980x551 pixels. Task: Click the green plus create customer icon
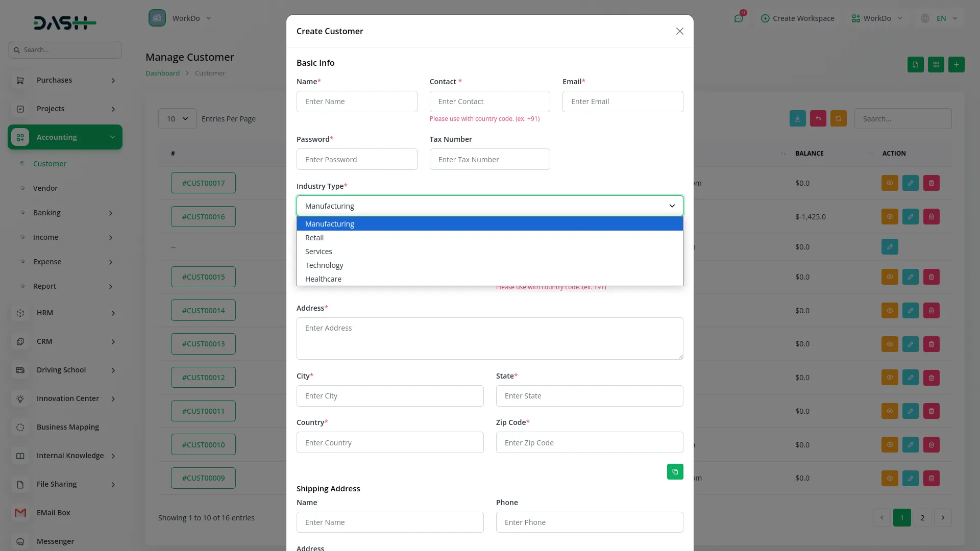(x=956, y=64)
